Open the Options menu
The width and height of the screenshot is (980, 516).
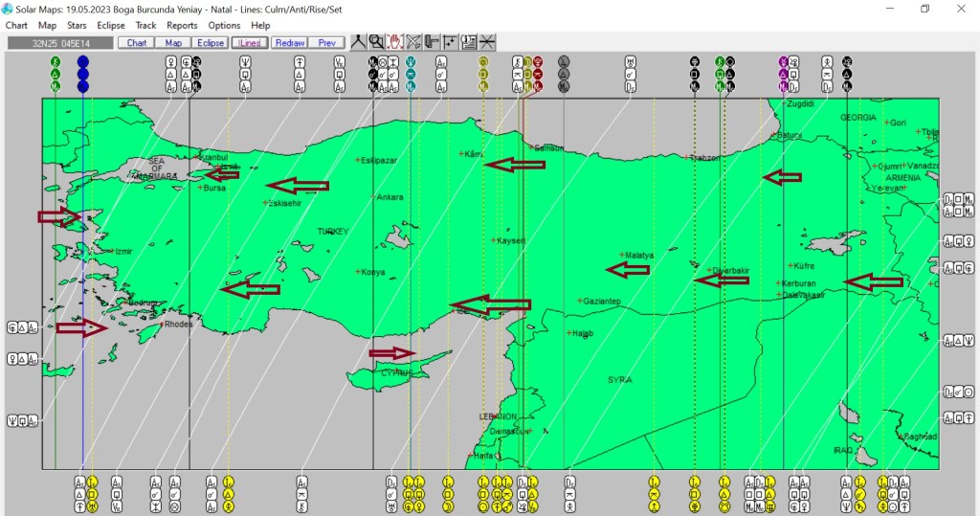tap(224, 26)
